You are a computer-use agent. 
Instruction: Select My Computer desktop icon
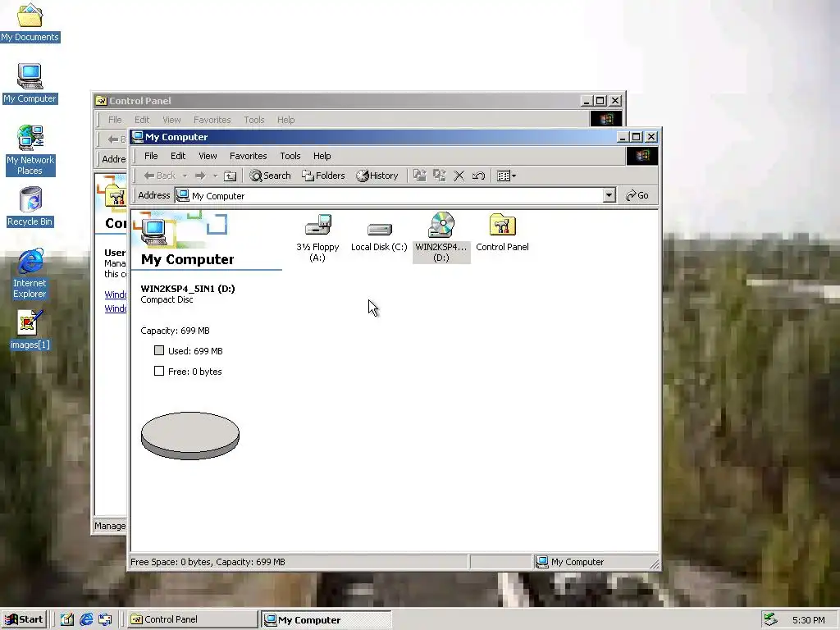30,84
